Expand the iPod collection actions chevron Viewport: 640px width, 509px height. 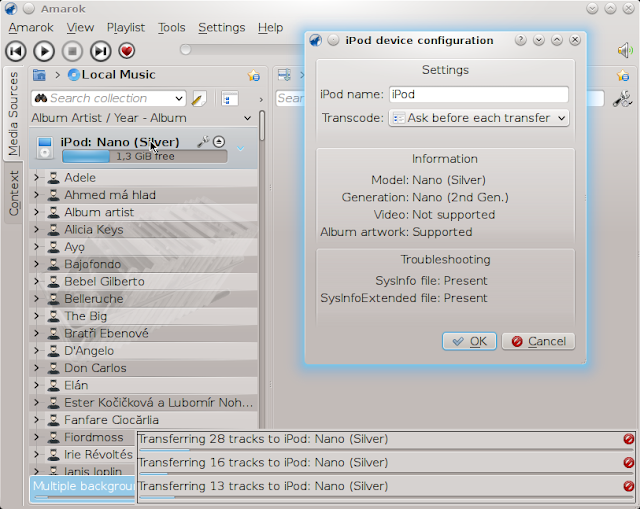[x=240, y=149]
